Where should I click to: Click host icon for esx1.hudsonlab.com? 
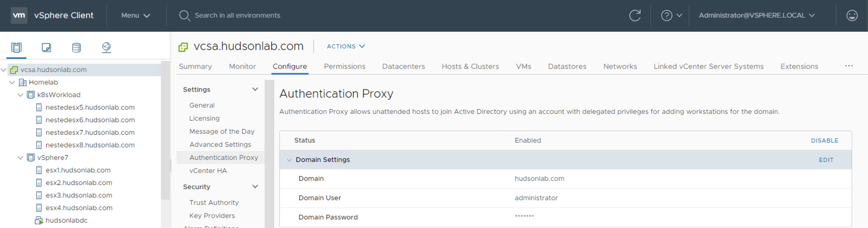[39, 170]
